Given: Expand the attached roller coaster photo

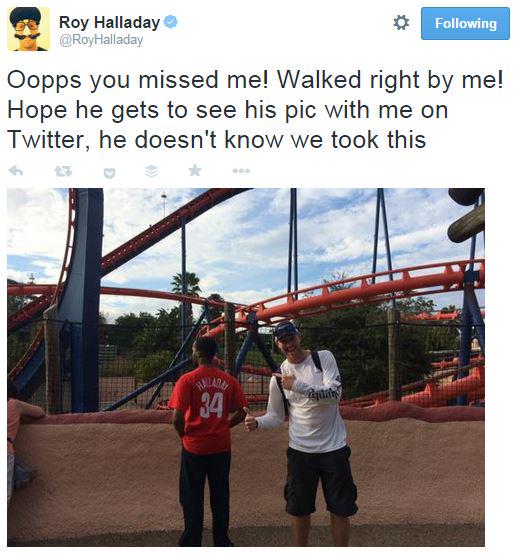Looking at the screenshot, I should pos(246,367).
